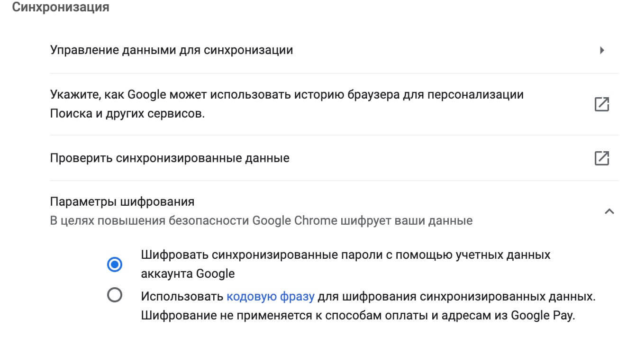Click the шифрует ваши данные subtitle ending
This screenshot has width=636, height=364.
click(406, 221)
